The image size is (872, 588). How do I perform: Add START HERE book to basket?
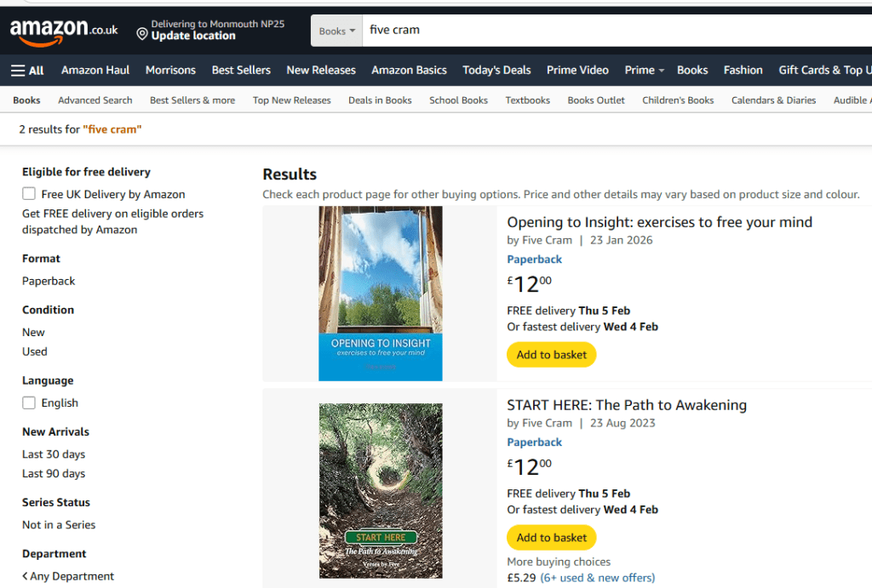(551, 538)
